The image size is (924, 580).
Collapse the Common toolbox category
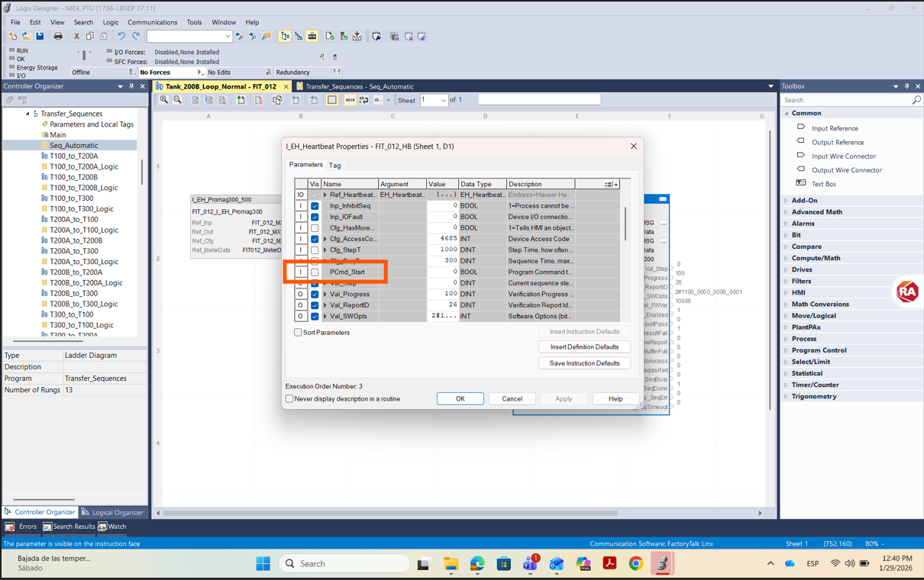click(787, 113)
